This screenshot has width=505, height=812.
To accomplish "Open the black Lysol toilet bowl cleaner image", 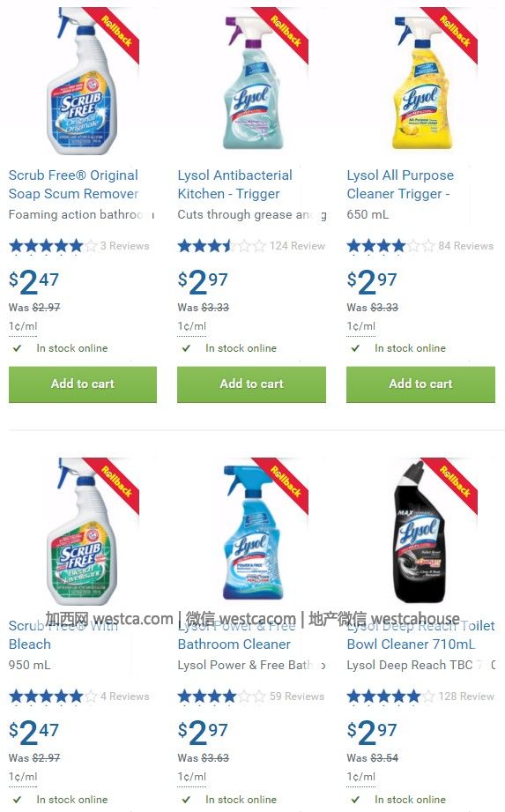I will point(420,533).
